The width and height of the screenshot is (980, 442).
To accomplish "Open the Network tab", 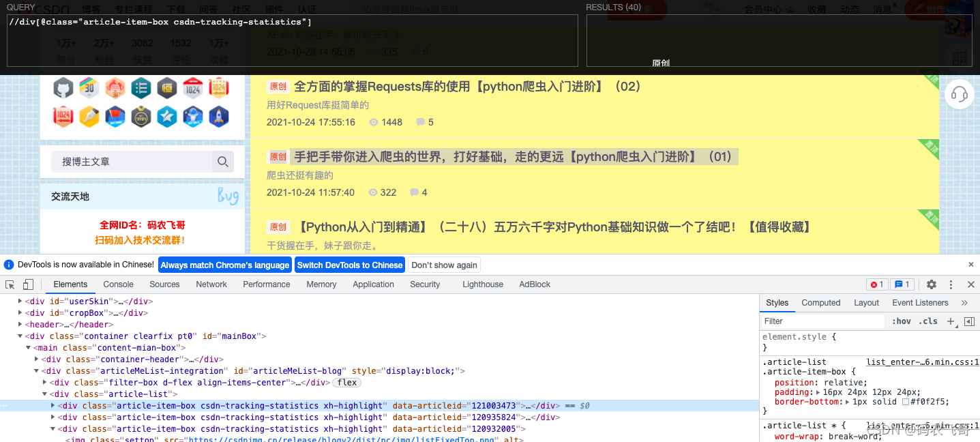I will [x=211, y=284].
